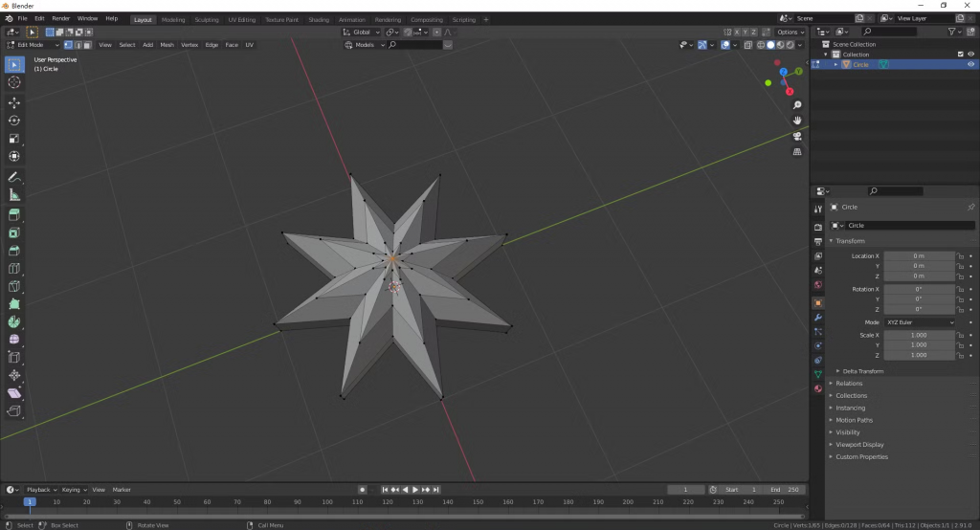Viewport: 980px width, 530px height.
Task: Enable face select mode
Action: point(87,45)
